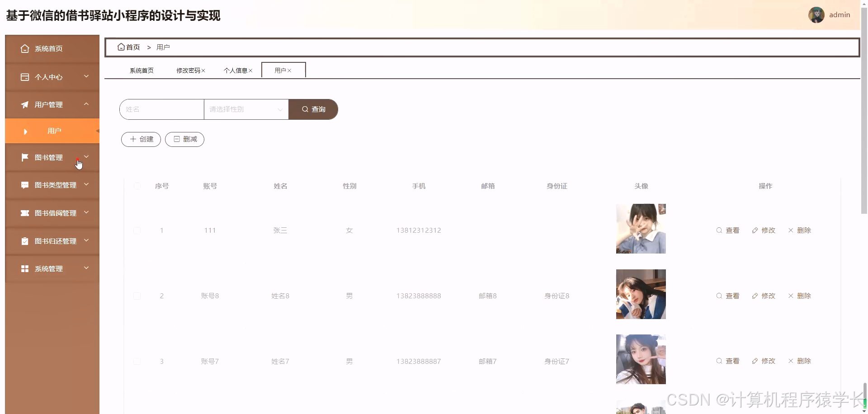Click the 身份证8 cell
This screenshot has height=414, width=868.
tap(557, 296)
